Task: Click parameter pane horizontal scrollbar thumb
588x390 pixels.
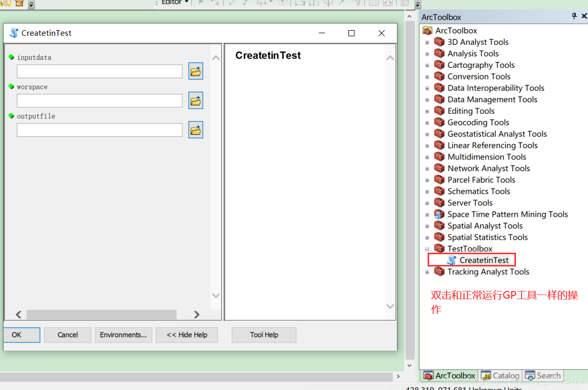Action: pos(101,314)
